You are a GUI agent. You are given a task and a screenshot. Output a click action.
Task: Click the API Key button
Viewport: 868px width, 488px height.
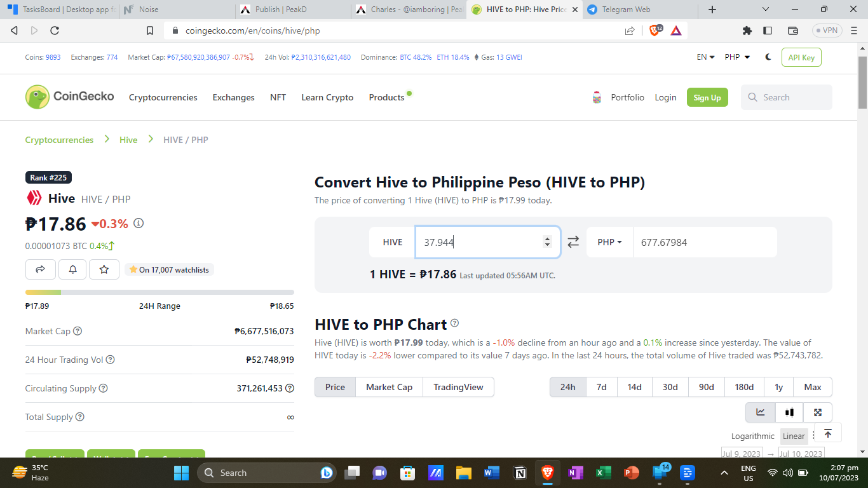[x=801, y=57]
